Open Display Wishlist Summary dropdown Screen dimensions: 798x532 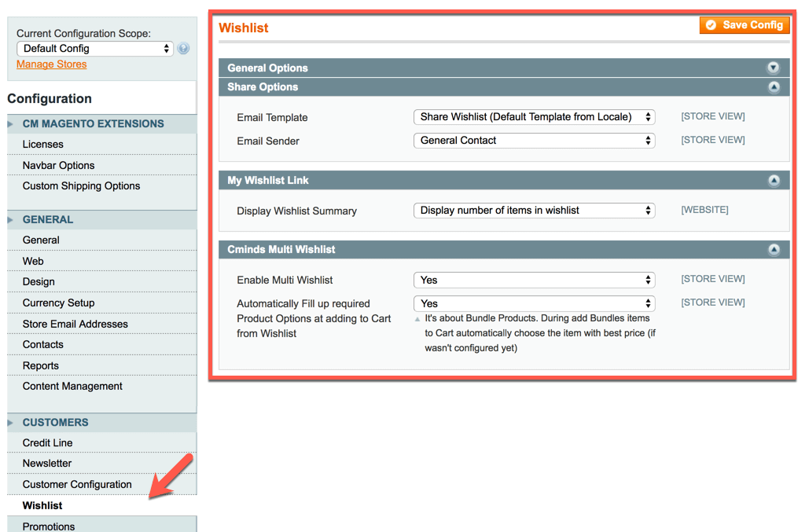pyautogui.click(x=534, y=211)
